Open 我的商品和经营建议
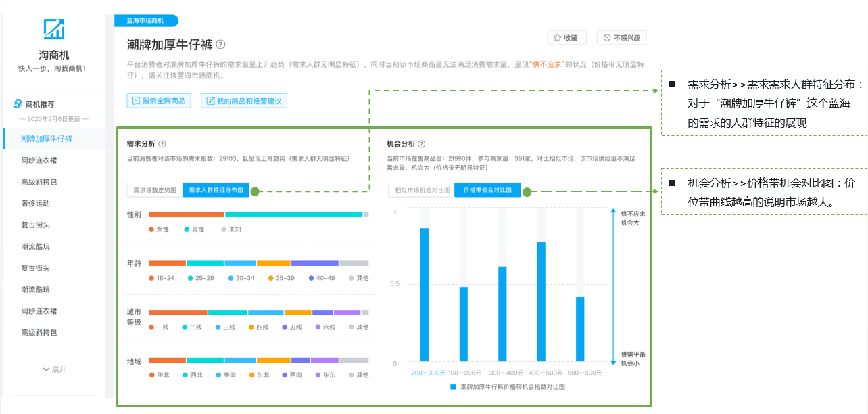The height and width of the screenshot is (414, 868). [244, 101]
